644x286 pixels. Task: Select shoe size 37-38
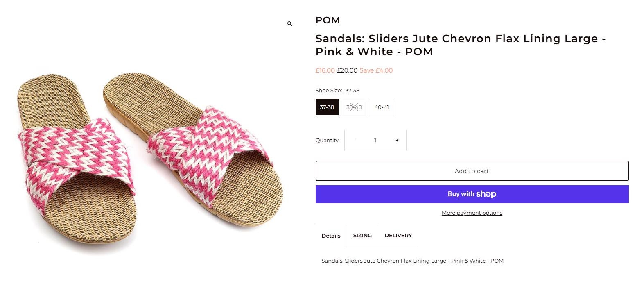pos(327,107)
